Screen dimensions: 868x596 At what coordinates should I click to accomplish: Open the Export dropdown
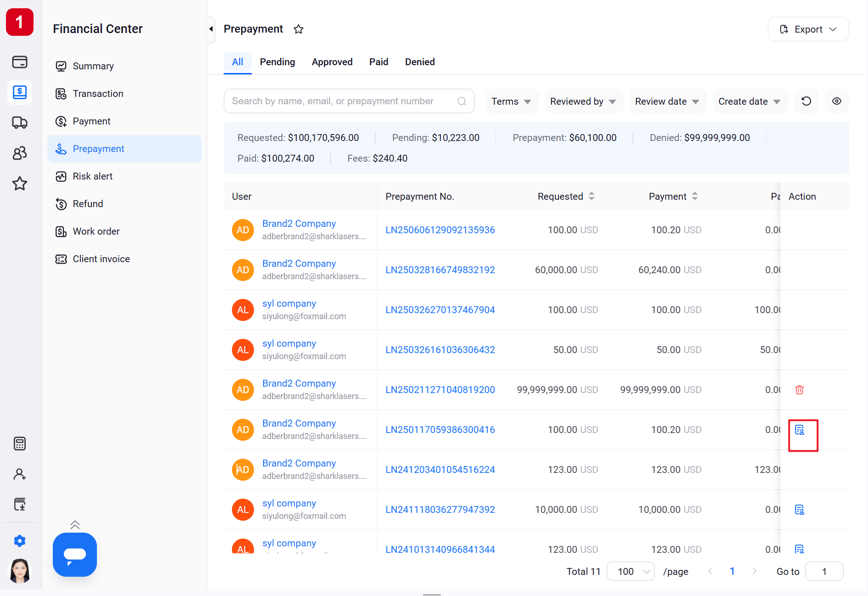(808, 29)
